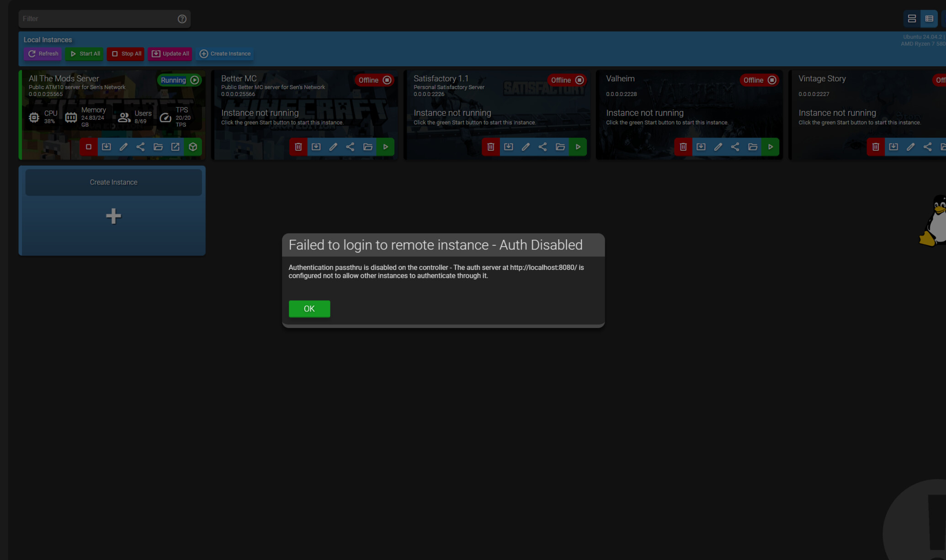Toggle the Satisfactory 1.1 Offline status badge
The width and height of the screenshot is (946, 560).
pos(567,80)
